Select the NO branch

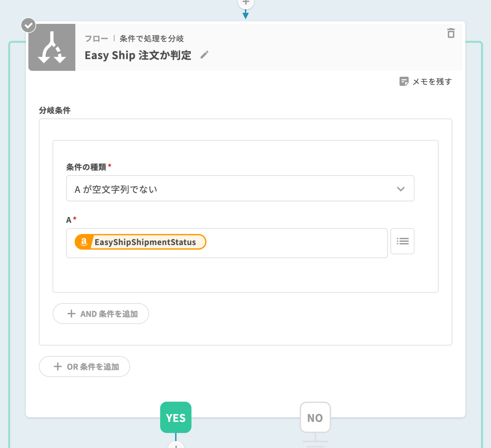pos(315,417)
